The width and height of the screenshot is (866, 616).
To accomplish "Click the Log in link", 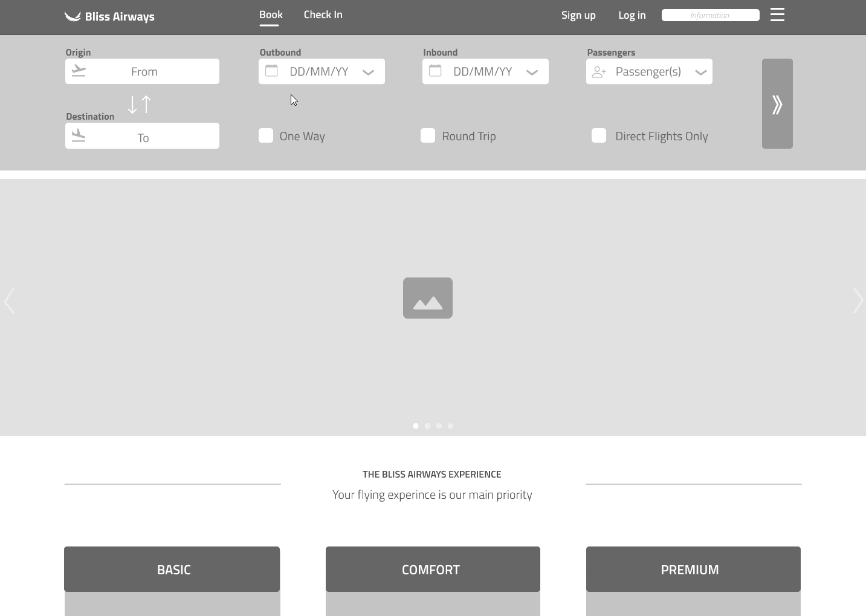I will click(x=632, y=15).
